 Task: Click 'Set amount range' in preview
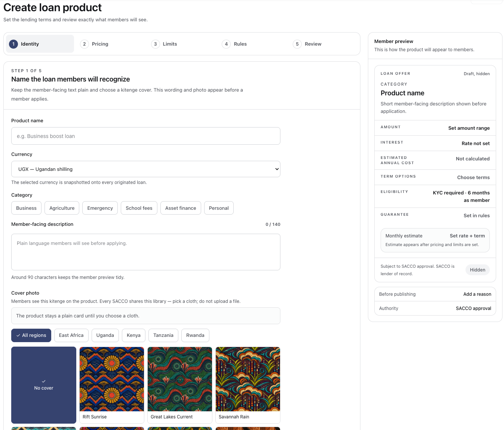(x=469, y=128)
